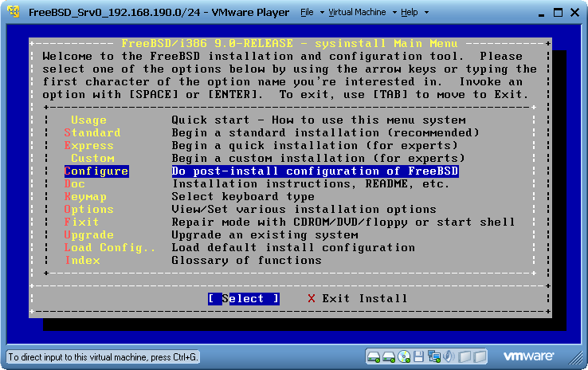588x370 pixels.
Task: Open the Virtual Machine menu
Action: click(x=357, y=13)
